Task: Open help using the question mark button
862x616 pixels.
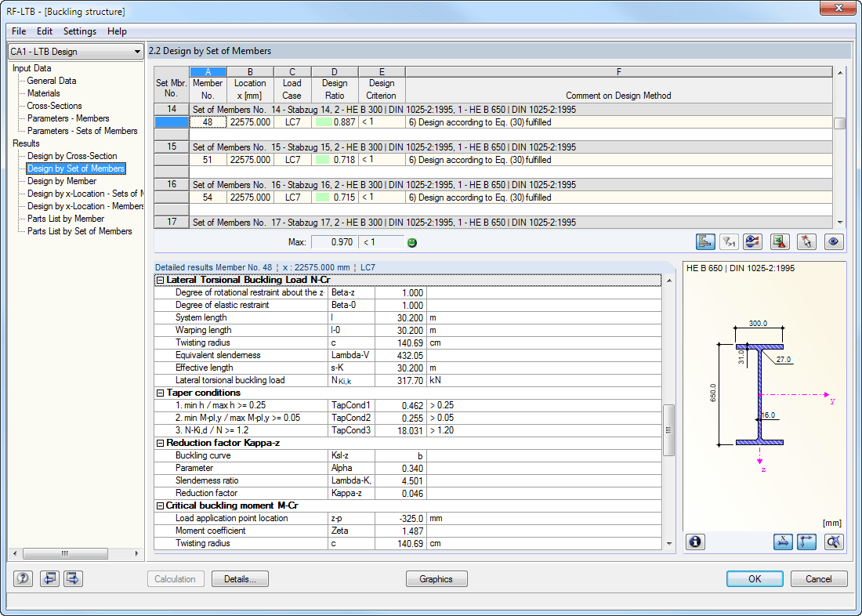Action: (23, 578)
